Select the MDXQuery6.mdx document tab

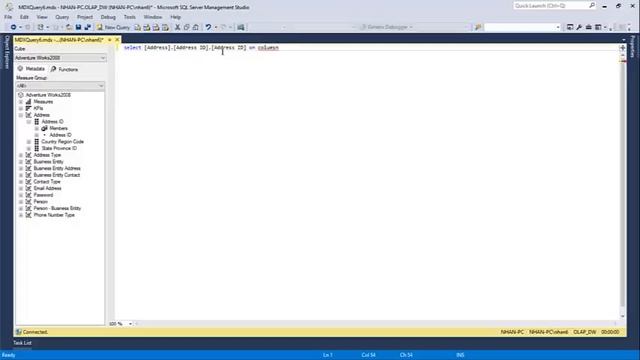[59, 40]
